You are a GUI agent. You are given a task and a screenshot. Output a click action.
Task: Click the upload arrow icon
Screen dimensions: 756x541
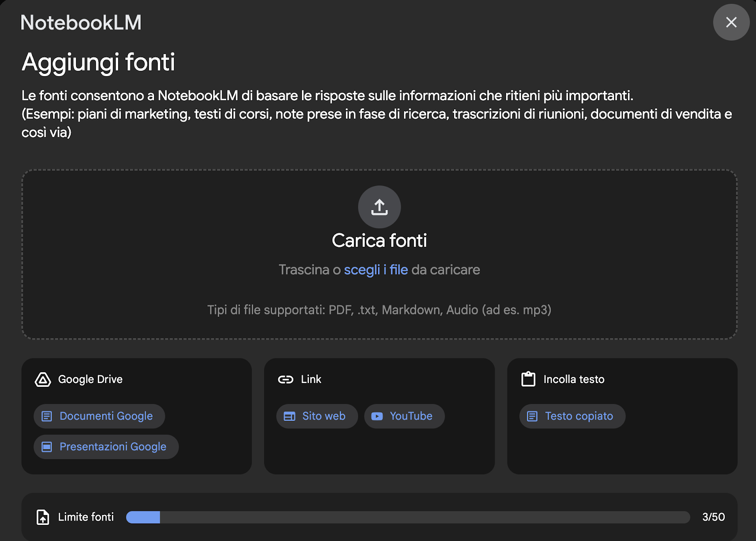[x=379, y=207]
